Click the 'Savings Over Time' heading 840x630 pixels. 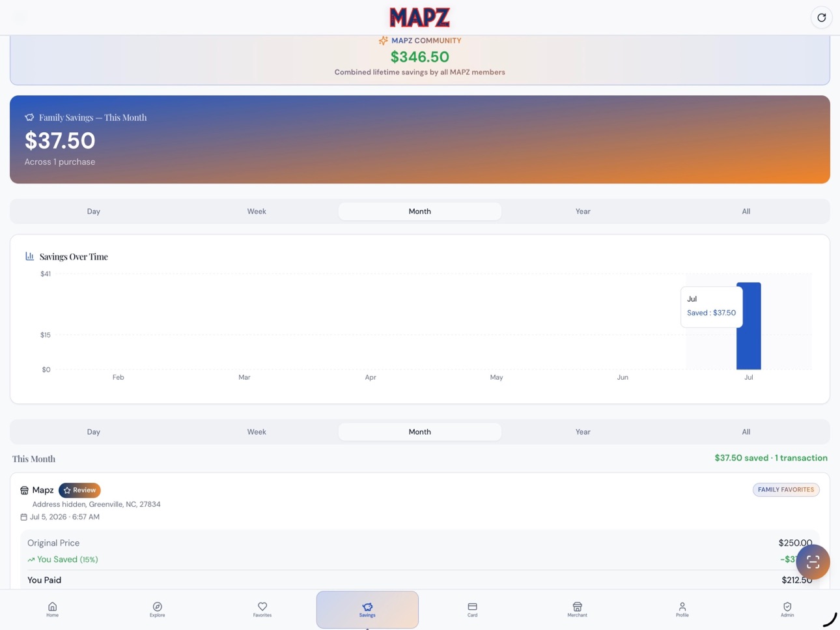[74, 257]
